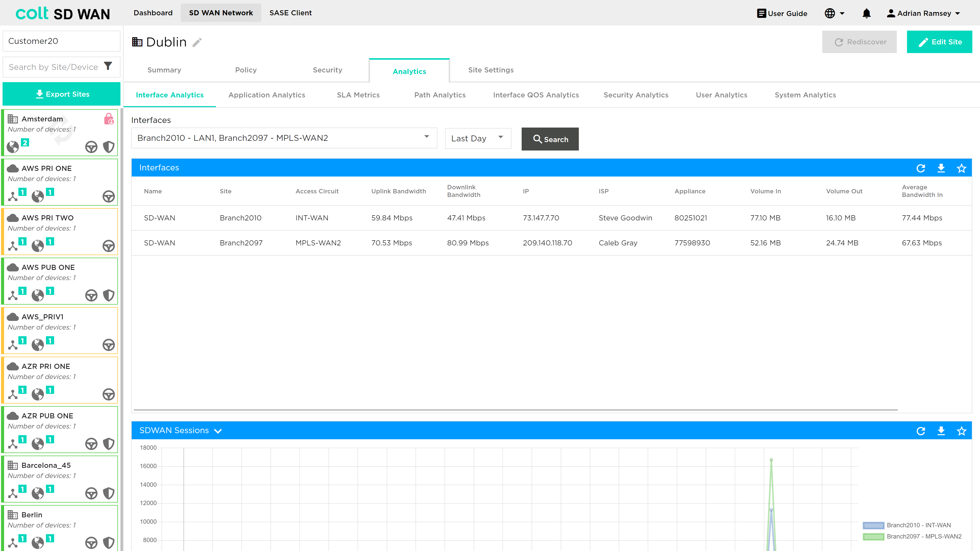Screen dimensions: 980x551
Task: Click the Edit Site button
Action: pos(939,42)
